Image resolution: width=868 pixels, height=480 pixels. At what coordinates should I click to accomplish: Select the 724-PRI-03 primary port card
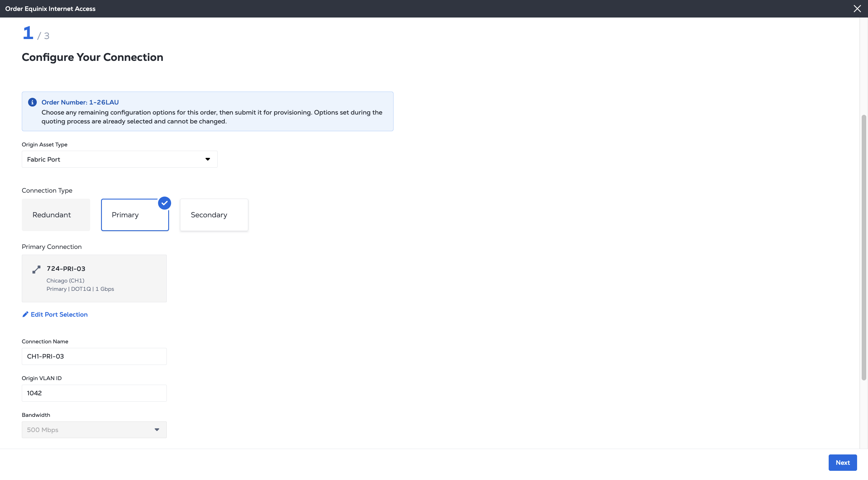(94, 278)
